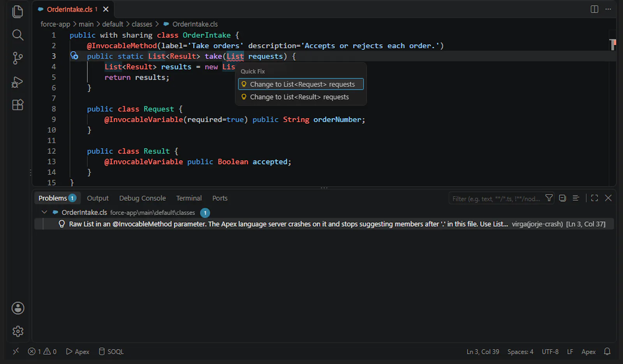
Task: Open the Extensions view
Action: click(x=18, y=105)
